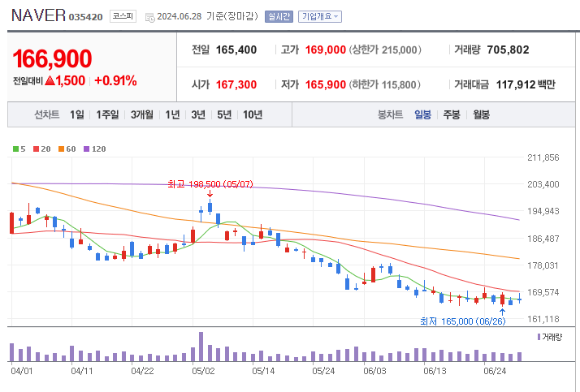Switch to the 주봉 candle chart

(452, 115)
